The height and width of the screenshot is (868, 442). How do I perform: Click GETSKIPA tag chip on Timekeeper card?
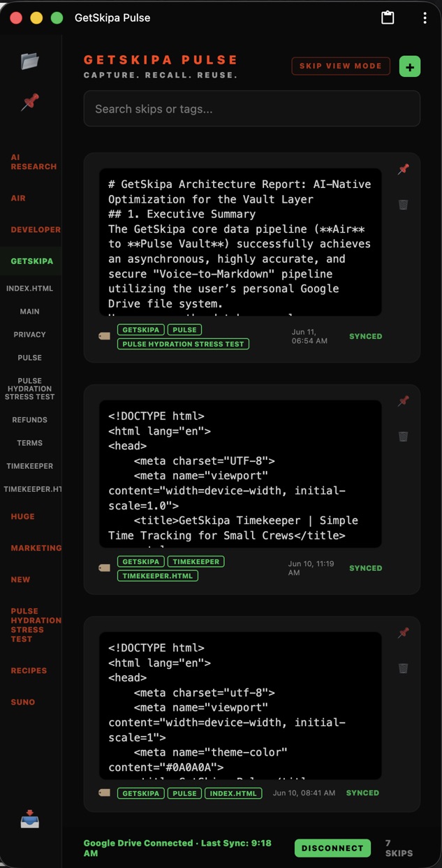(x=141, y=561)
